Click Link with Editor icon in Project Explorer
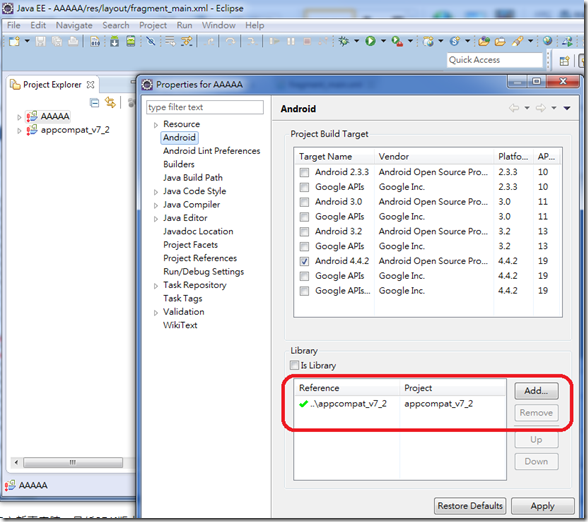 tap(110, 102)
